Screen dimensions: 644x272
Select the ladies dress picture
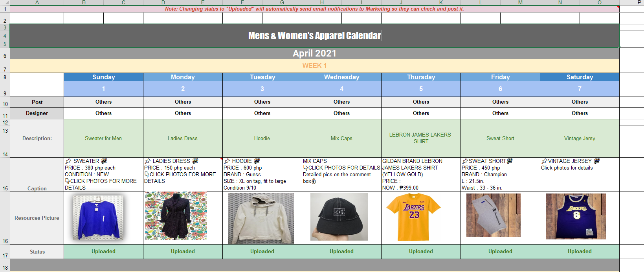tap(176, 216)
